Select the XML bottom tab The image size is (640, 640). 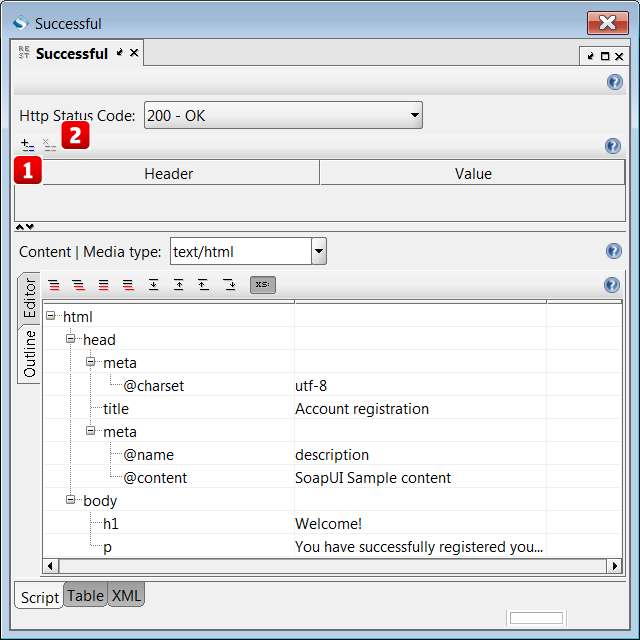coord(126,596)
